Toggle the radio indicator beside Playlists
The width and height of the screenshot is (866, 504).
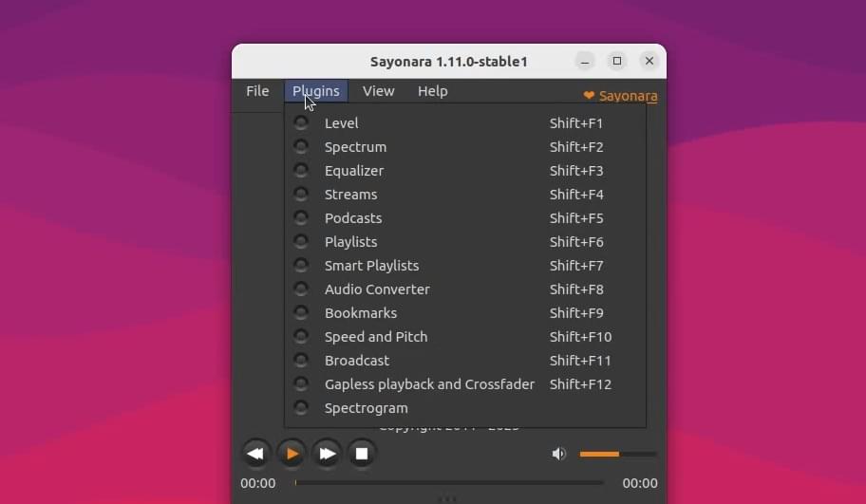click(301, 241)
